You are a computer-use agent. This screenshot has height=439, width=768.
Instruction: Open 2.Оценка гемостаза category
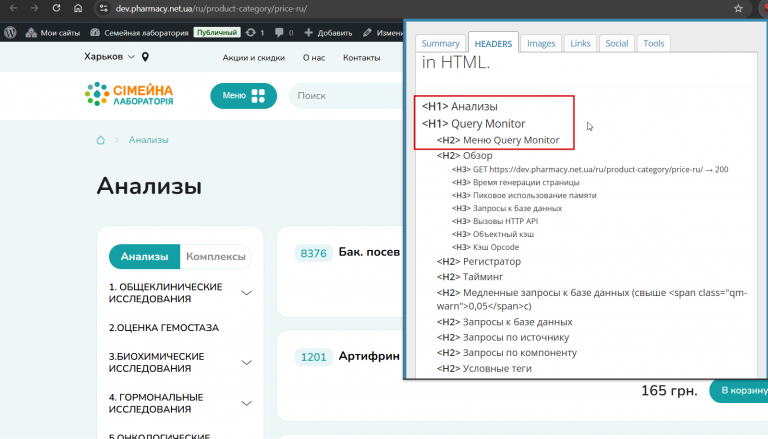(x=164, y=328)
